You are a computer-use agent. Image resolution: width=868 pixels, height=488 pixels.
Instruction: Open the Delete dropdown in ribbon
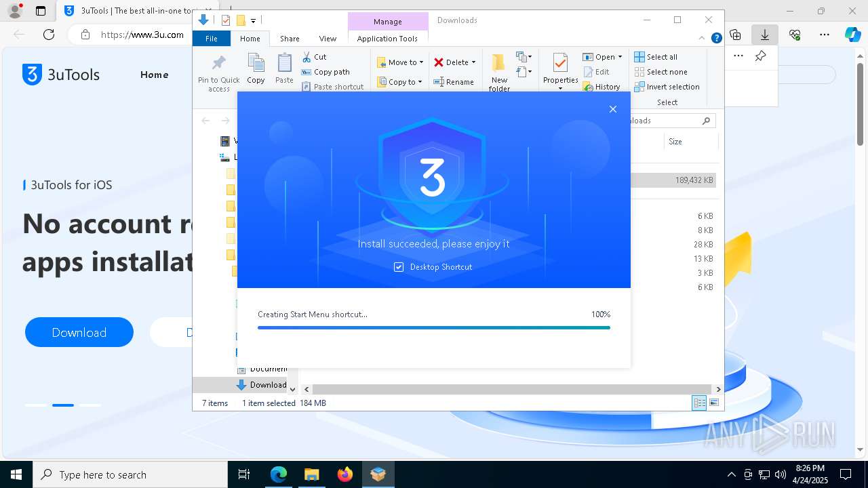point(454,62)
